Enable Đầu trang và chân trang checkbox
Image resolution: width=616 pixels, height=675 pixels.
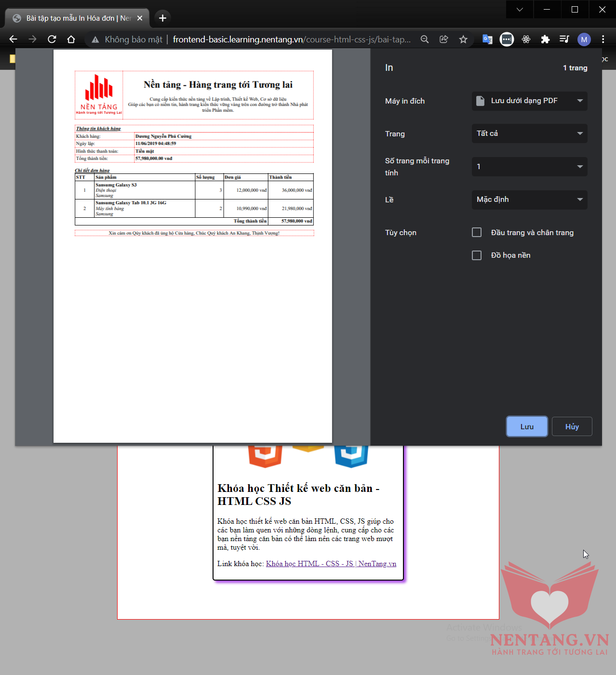click(477, 233)
